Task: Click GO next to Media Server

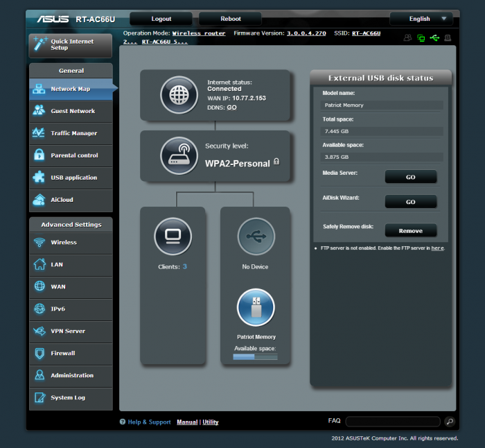Action: [410, 177]
